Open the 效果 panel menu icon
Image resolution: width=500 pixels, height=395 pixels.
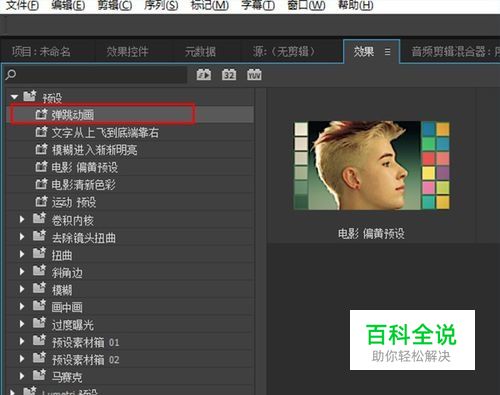click(387, 52)
